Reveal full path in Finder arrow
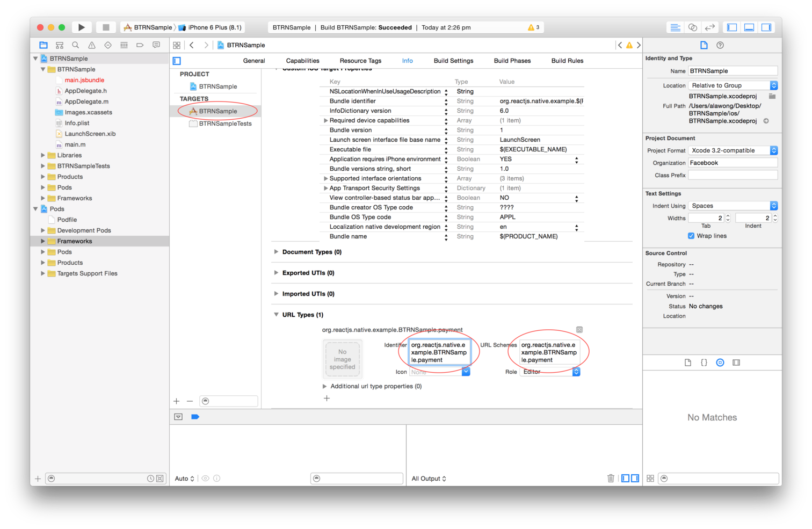 (x=766, y=121)
